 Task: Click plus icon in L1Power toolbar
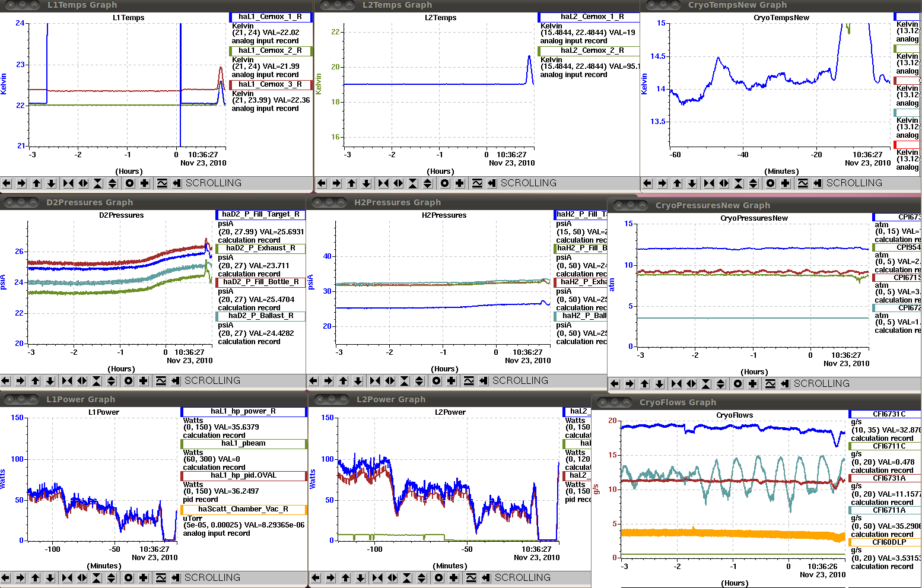(144, 578)
